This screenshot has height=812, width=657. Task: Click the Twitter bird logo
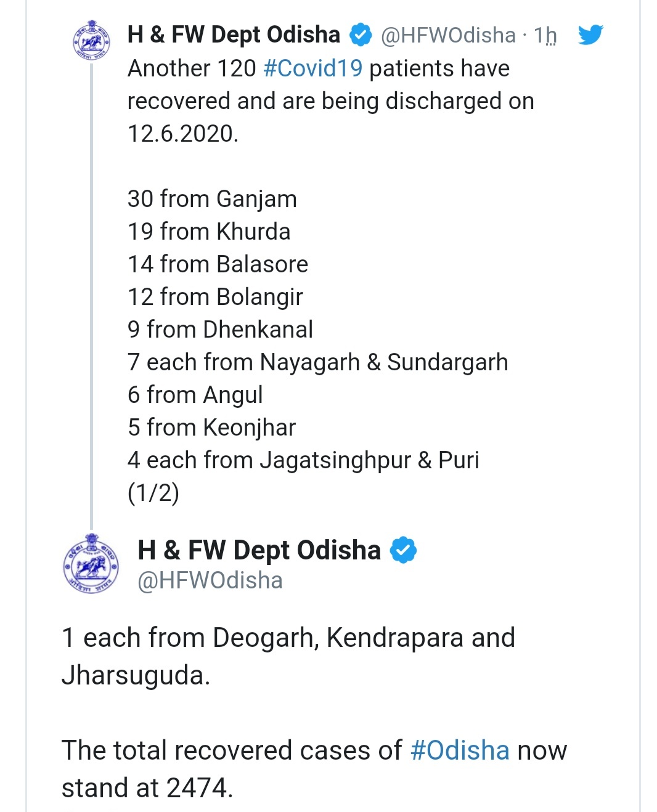(x=590, y=35)
